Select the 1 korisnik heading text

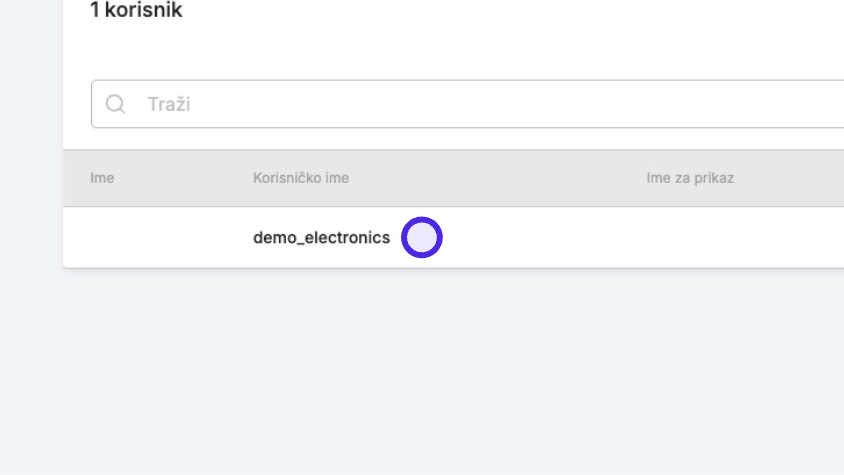(136, 10)
